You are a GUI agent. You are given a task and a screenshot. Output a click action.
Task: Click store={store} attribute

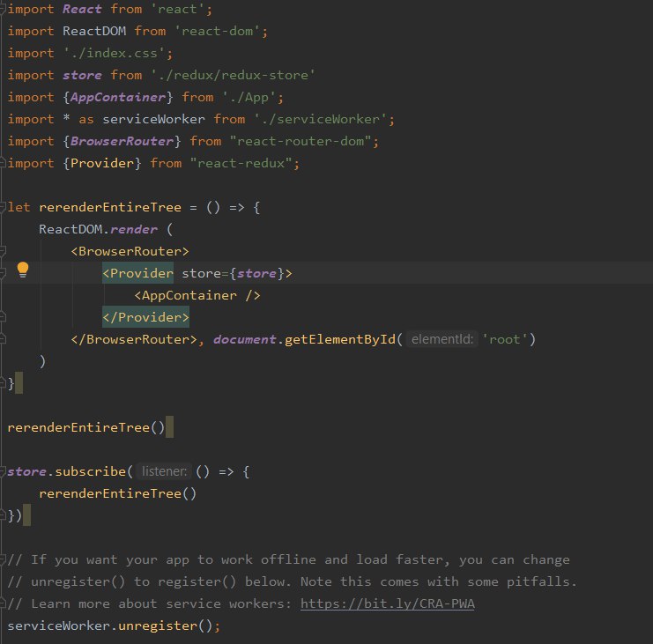[x=234, y=273]
